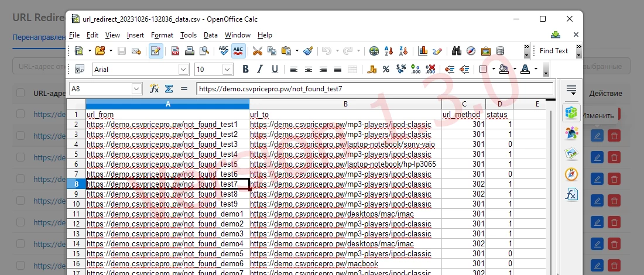644x275 pixels.
Task: Click the Print file directly icon
Action: (189, 51)
